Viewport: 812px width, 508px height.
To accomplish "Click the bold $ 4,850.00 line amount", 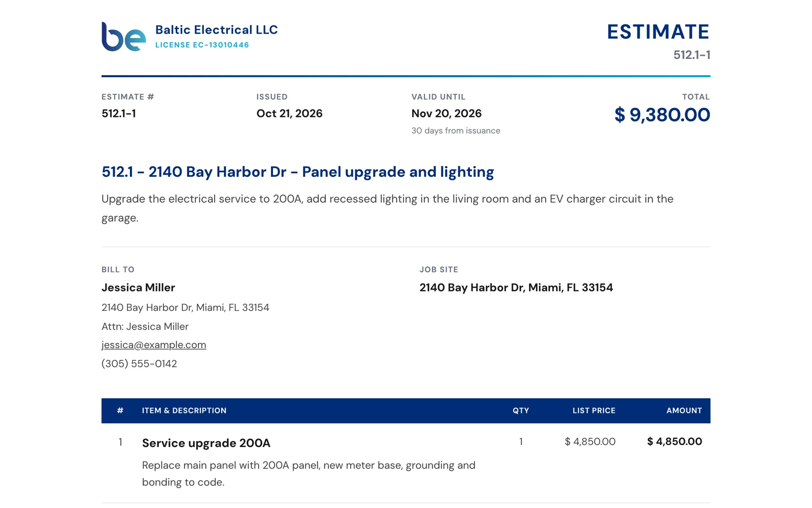I will [674, 441].
